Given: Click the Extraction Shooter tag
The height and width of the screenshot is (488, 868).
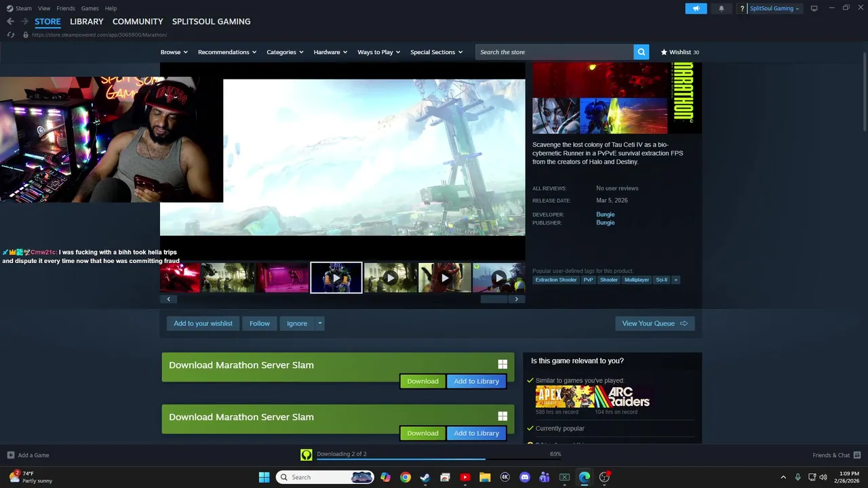Looking at the screenshot, I should tap(556, 280).
